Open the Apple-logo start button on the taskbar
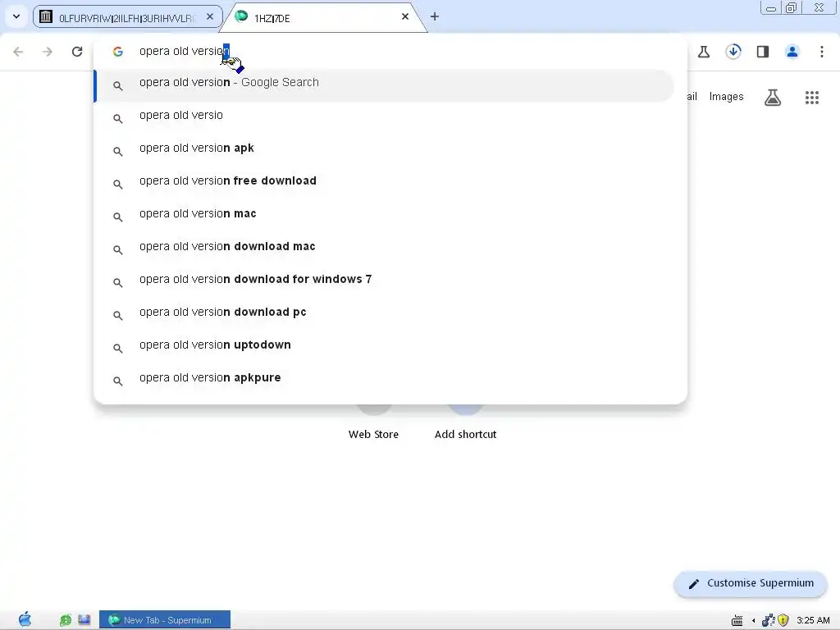840x630 pixels. 25,620
